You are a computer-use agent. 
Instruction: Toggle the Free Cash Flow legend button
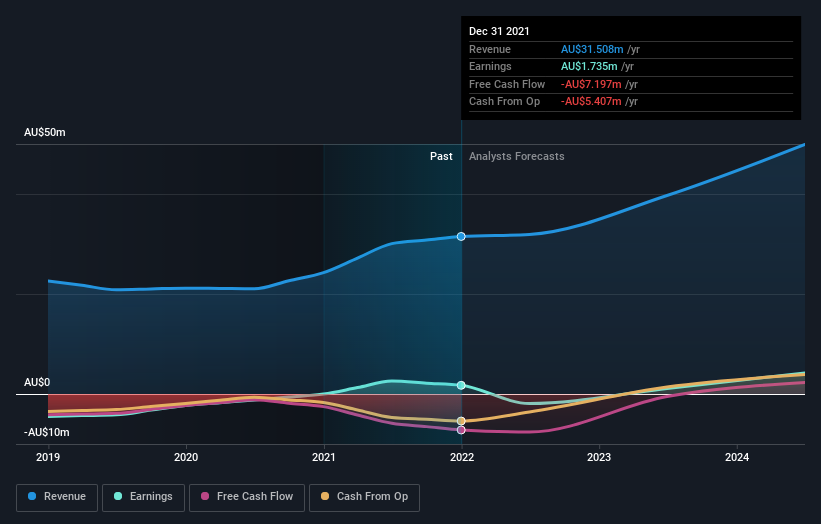[x=247, y=497]
